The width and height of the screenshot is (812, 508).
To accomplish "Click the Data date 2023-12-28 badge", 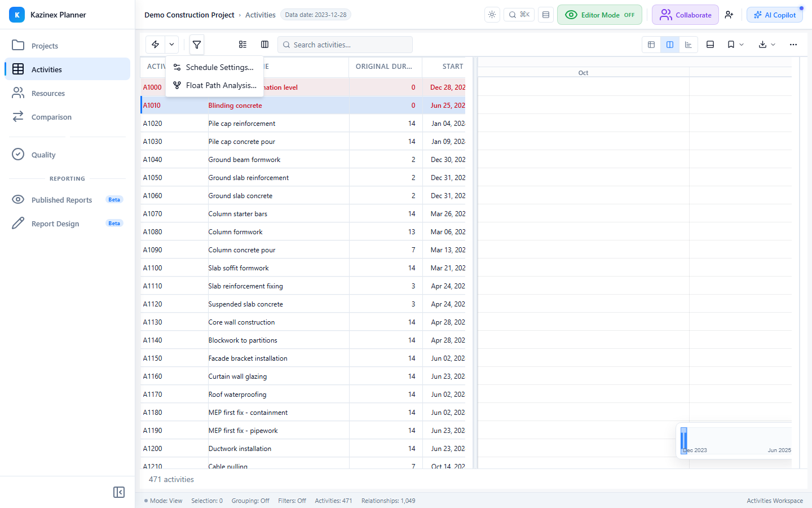I will [316, 15].
